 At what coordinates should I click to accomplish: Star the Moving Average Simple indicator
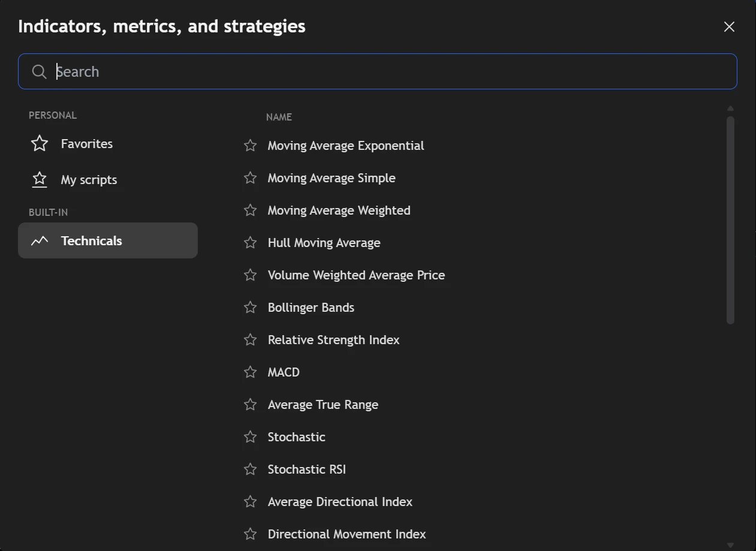click(251, 178)
